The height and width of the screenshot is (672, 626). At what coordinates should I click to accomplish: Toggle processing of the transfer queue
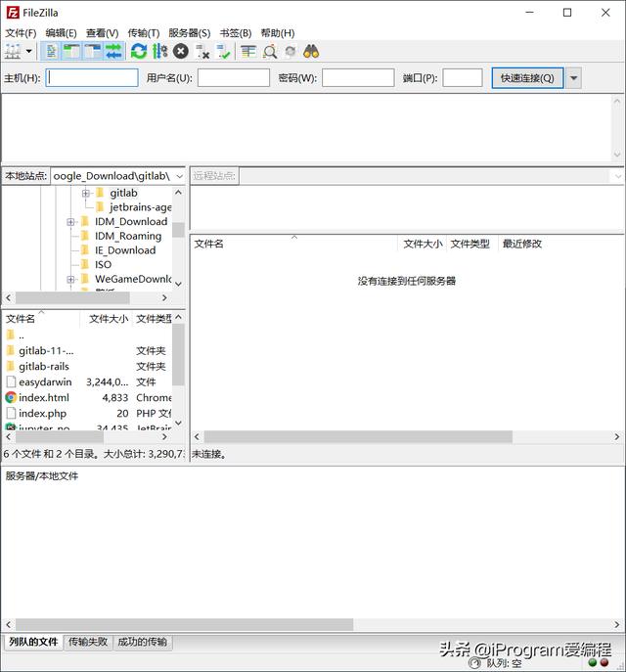click(159, 52)
